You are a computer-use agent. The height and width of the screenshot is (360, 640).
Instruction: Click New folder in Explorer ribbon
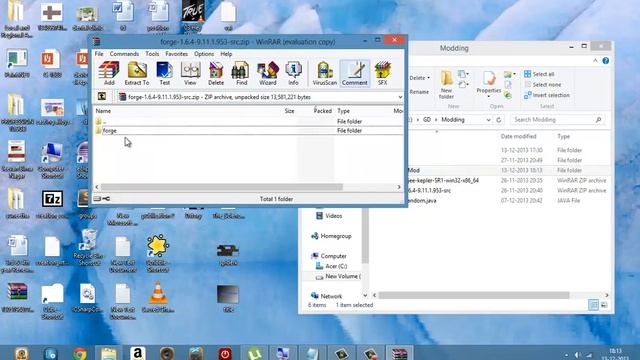pyautogui.click(x=446, y=84)
